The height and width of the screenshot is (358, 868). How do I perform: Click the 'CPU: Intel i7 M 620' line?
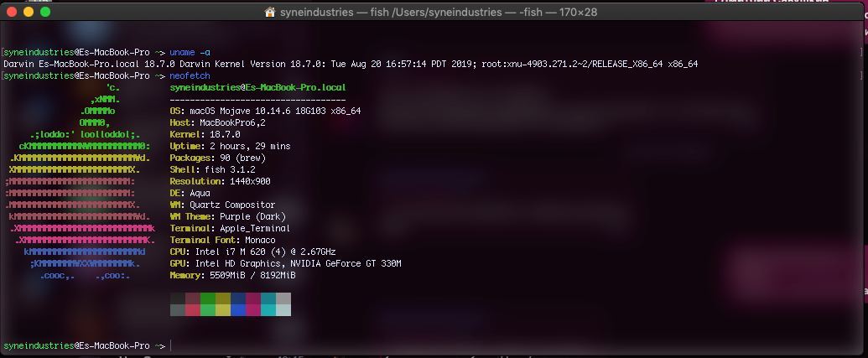pos(253,252)
